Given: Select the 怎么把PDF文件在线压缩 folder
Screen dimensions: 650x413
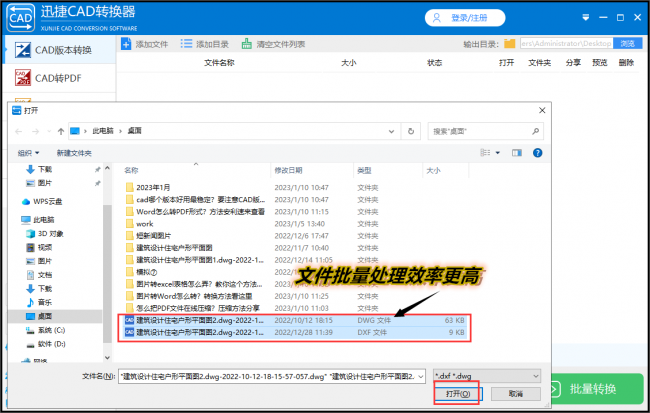Looking at the screenshot, I should point(198,308).
